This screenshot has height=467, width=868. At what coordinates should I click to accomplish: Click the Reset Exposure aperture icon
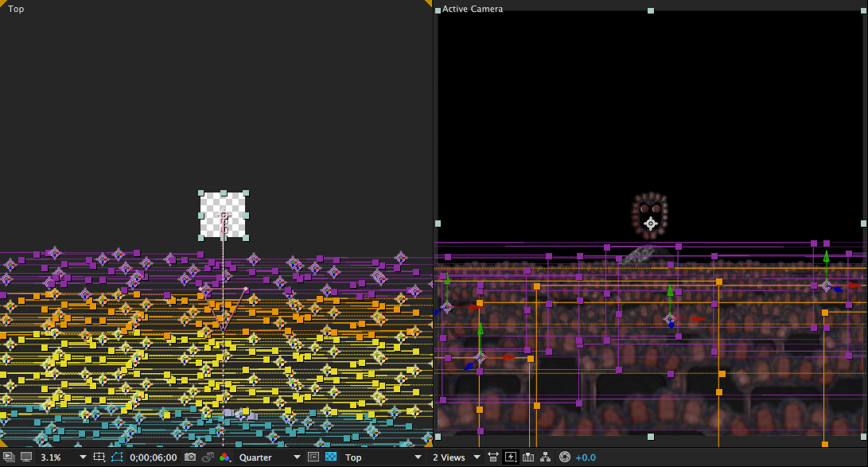pos(565,457)
